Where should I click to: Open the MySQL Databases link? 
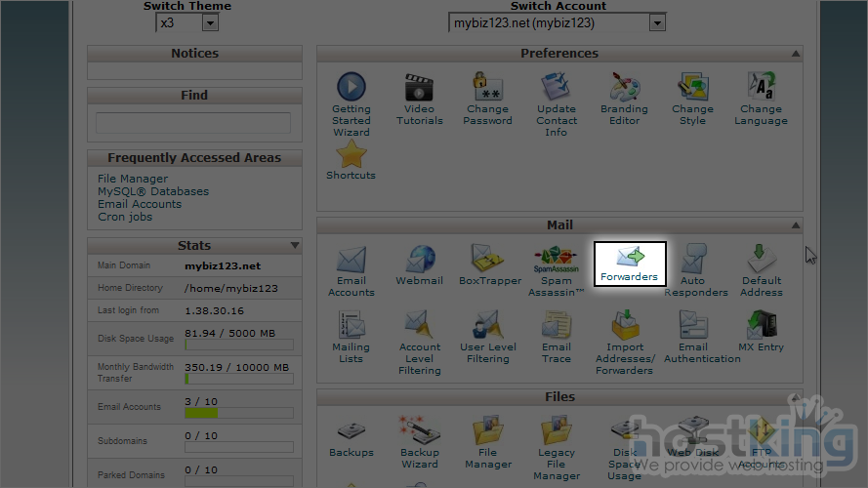tap(153, 191)
